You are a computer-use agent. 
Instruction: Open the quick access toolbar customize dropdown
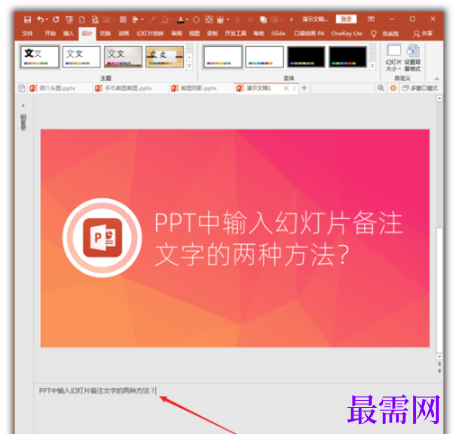(291, 20)
